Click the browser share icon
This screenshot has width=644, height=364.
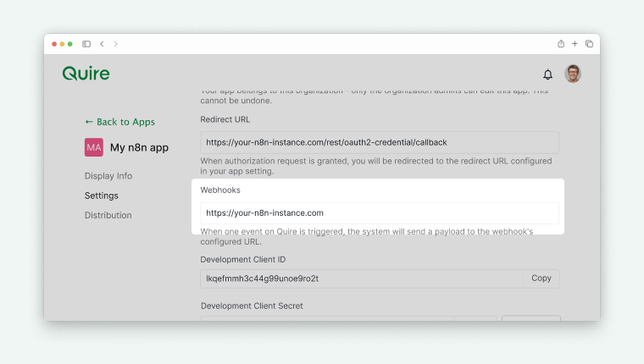(x=560, y=44)
